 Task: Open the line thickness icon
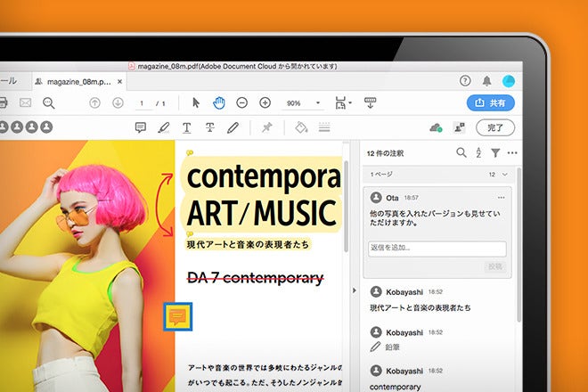(x=324, y=127)
